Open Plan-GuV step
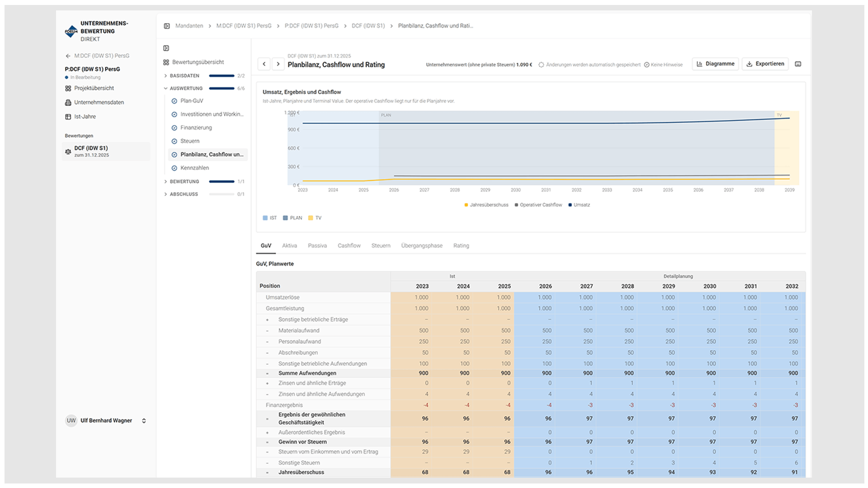This screenshot has width=868, height=488. click(x=192, y=101)
